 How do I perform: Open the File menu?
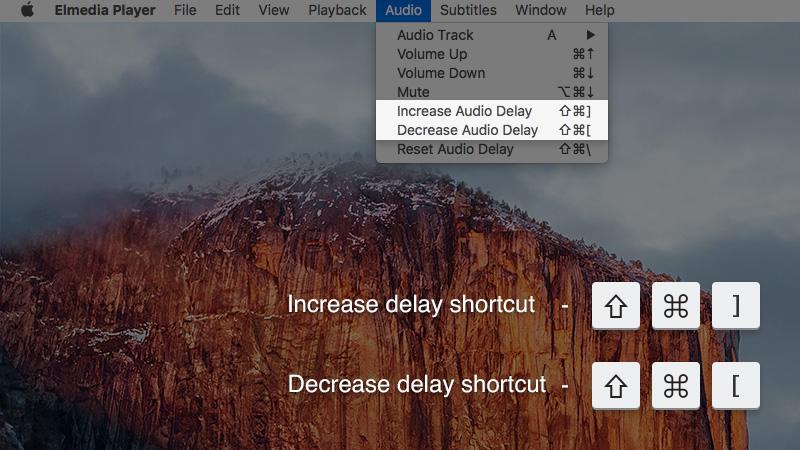coord(185,10)
